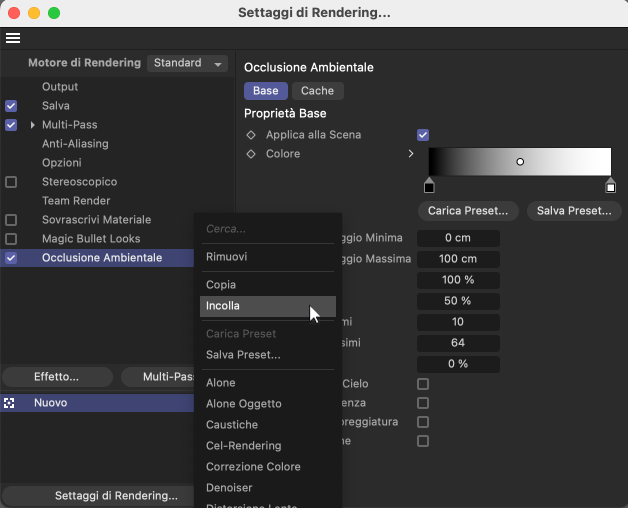This screenshot has width=628, height=508.
Task: Enable Magic Bullet Looks checkbox
Action: point(11,239)
